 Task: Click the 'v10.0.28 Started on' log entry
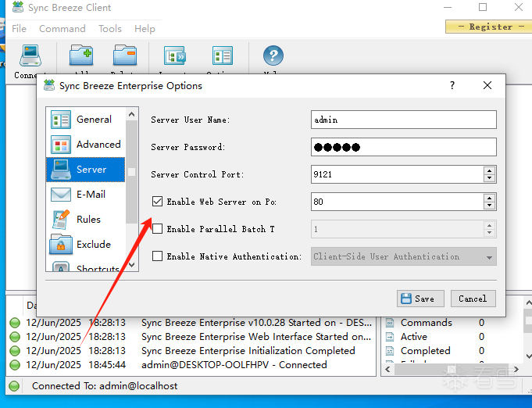point(257,323)
